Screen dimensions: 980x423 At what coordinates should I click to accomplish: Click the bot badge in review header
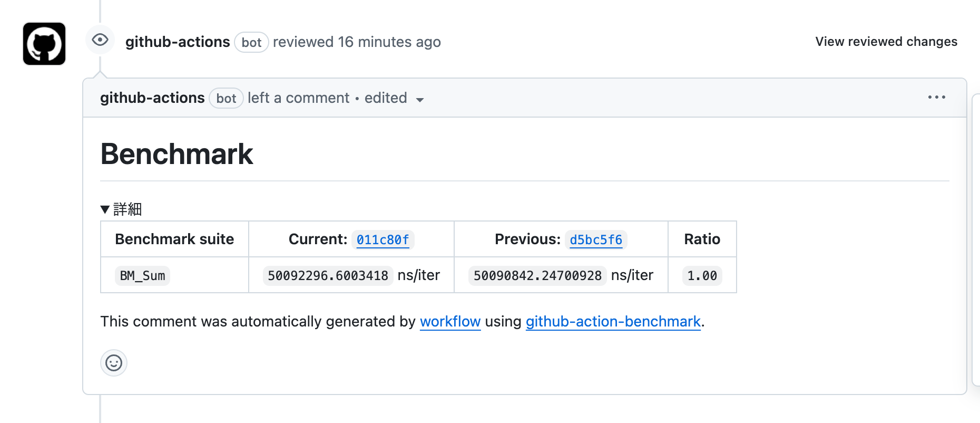click(251, 42)
